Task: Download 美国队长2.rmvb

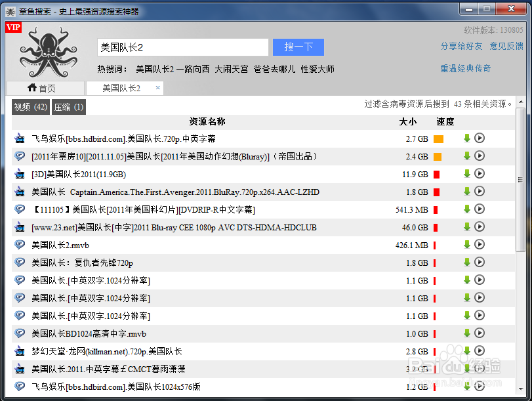Action: click(467, 244)
